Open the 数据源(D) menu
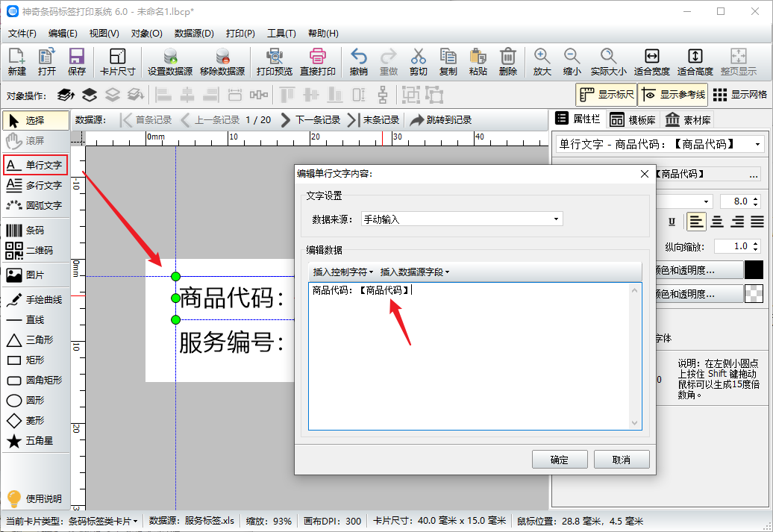The image size is (773, 532). click(194, 34)
